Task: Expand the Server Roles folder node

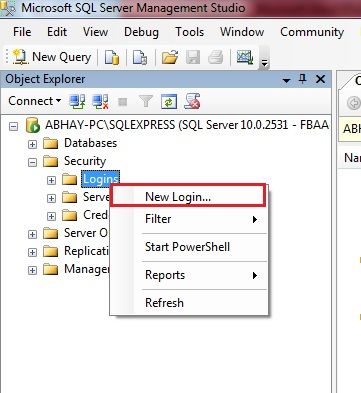Action: (x=51, y=198)
